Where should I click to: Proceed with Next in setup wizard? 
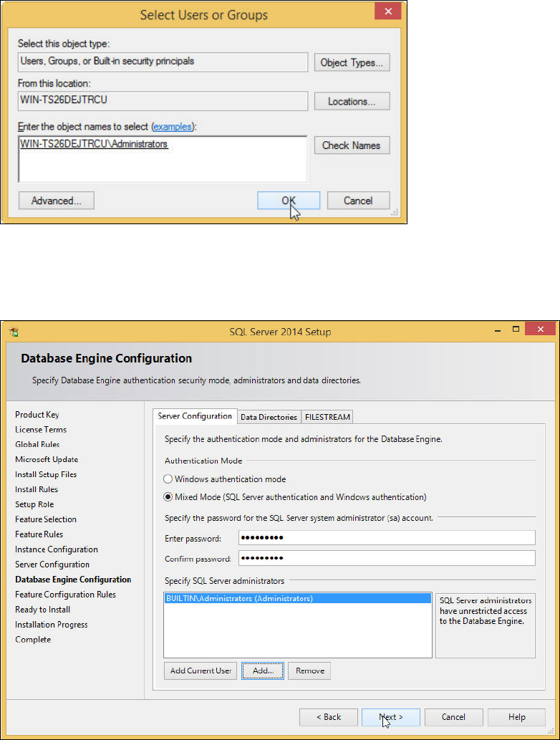click(x=390, y=717)
